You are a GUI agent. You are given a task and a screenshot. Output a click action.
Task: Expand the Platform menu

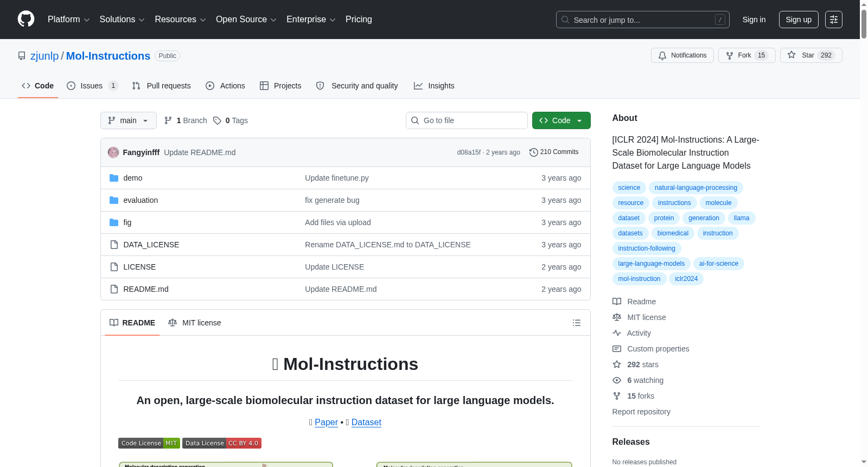click(69, 20)
